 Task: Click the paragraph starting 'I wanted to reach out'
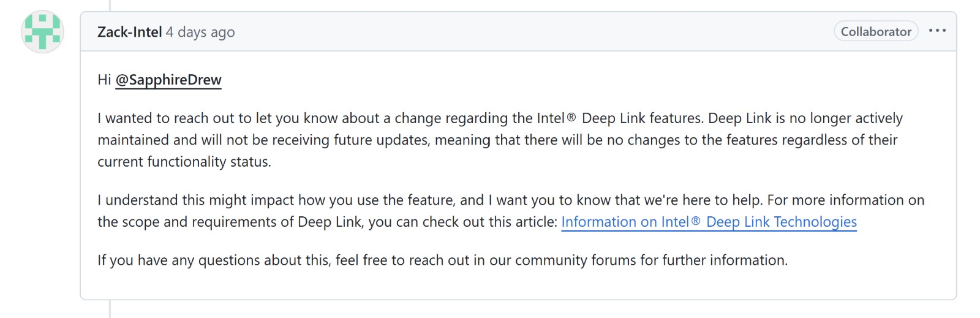point(500,140)
